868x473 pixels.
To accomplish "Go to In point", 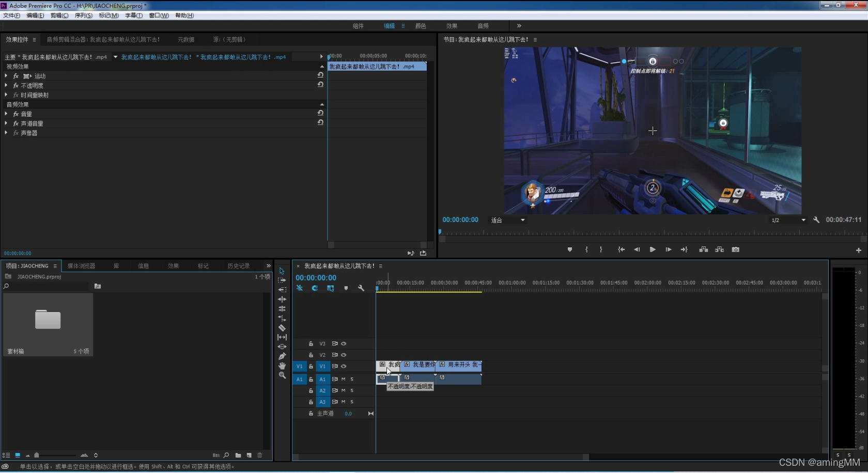I will [621, 249].
